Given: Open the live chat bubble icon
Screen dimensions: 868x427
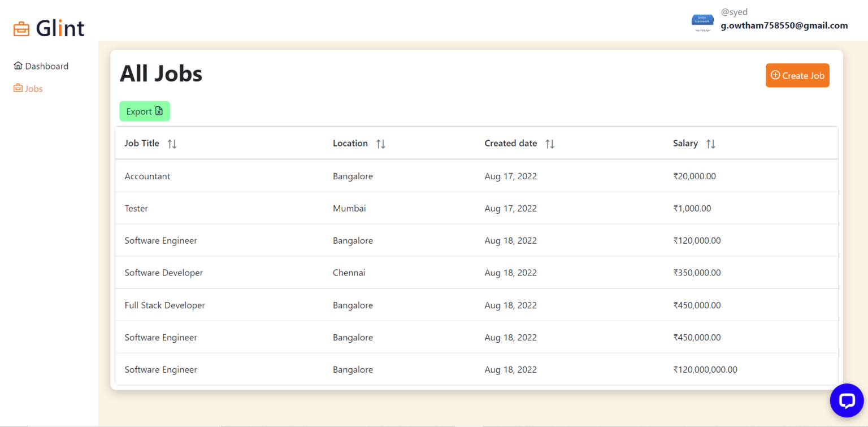Looking at the screenshot, I should pyautogui.click(x=847, y=400).
